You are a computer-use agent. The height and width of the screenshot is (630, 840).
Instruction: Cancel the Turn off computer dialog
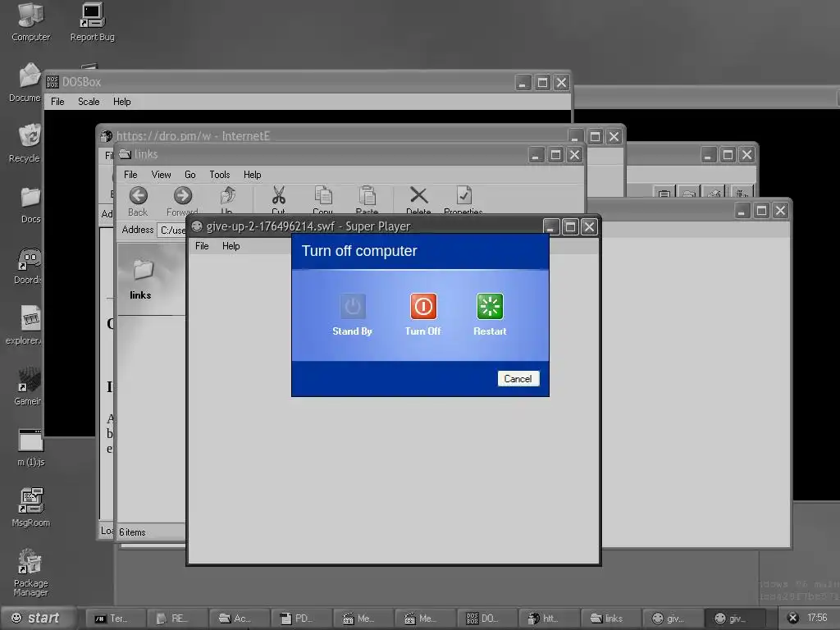(x=518, y=379)
